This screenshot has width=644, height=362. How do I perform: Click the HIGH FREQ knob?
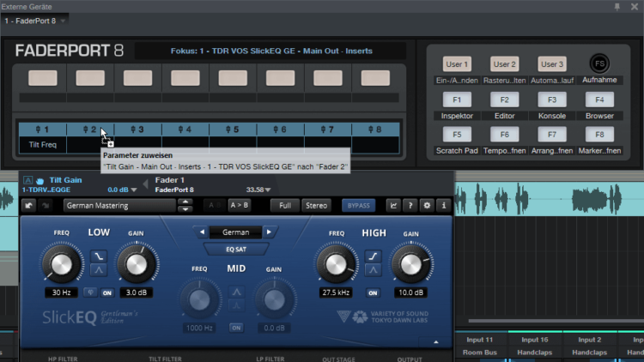point(336,265)
